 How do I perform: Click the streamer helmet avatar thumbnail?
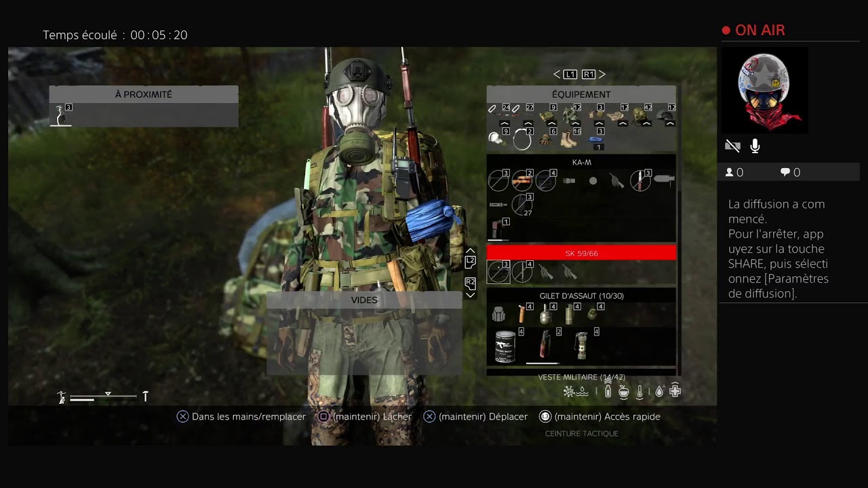point(764,90)
